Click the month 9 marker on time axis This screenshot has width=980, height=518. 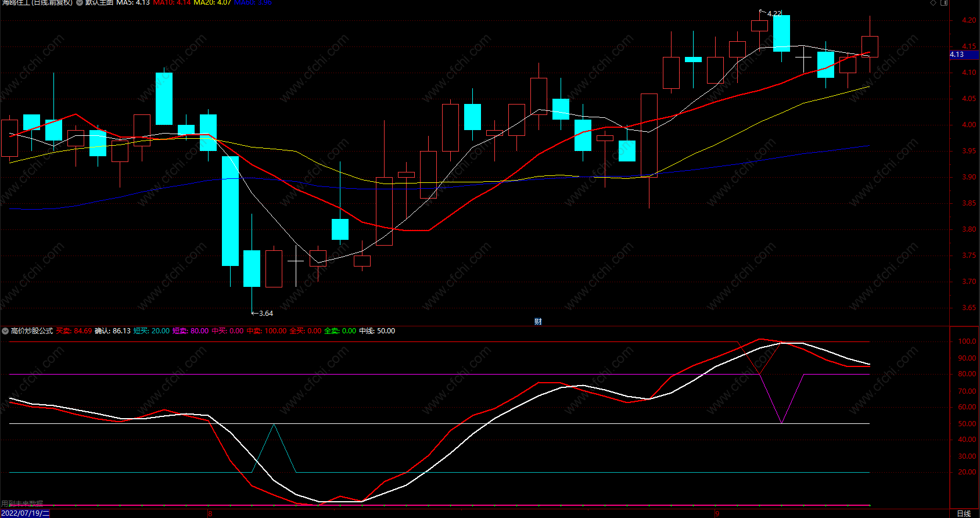tap(717, 514)
